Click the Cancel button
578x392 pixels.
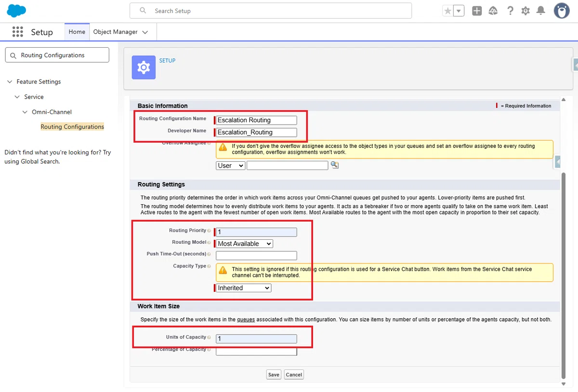click(294, 375)
